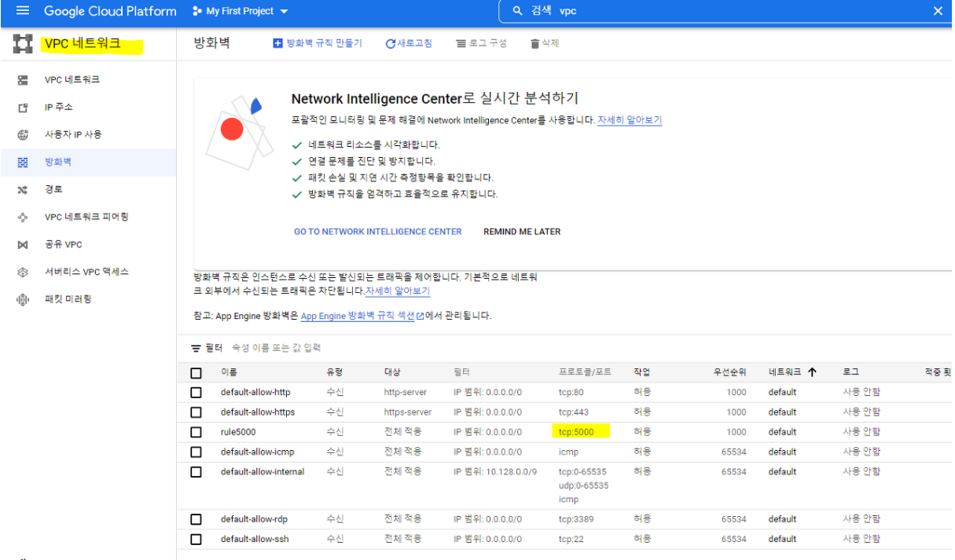Click the 사용자 IP 사용 globe icon
Screen dimensions: 955x560
coord(23,135)
